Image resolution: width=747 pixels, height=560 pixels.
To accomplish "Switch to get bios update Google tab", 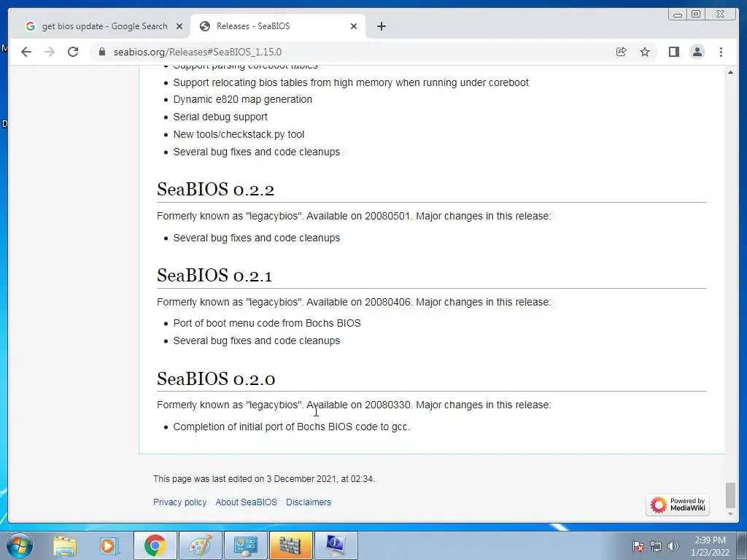I will click(104, 26).
